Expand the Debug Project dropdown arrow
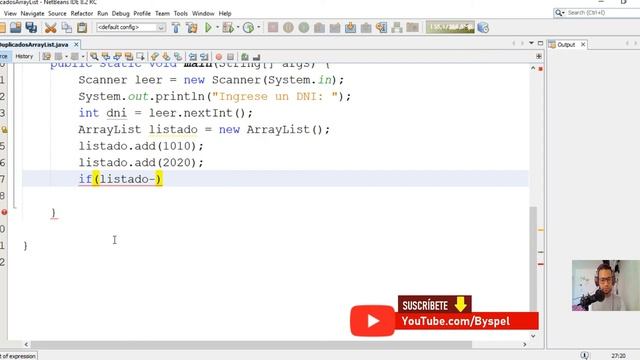This screenshot has height=360, width=640. pyautogui.click(x=238, y=27)
